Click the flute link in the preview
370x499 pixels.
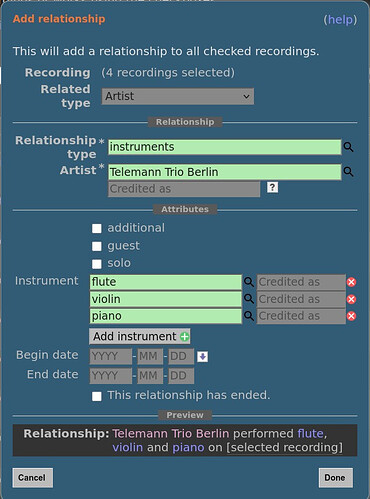click(x=310, y=433)
